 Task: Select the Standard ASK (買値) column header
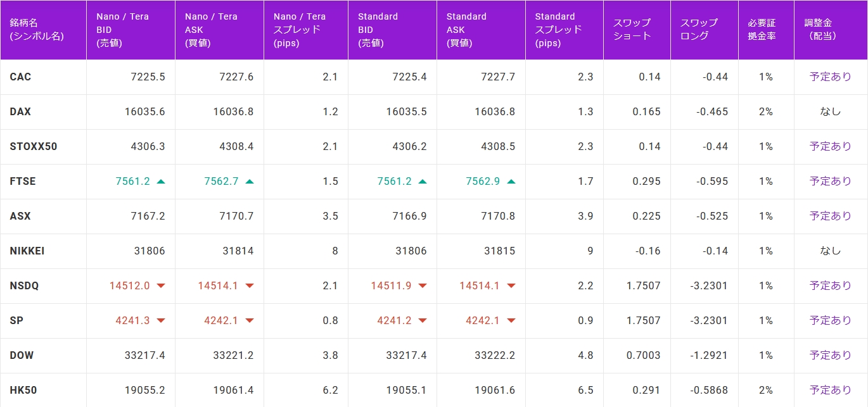[482, 30]
